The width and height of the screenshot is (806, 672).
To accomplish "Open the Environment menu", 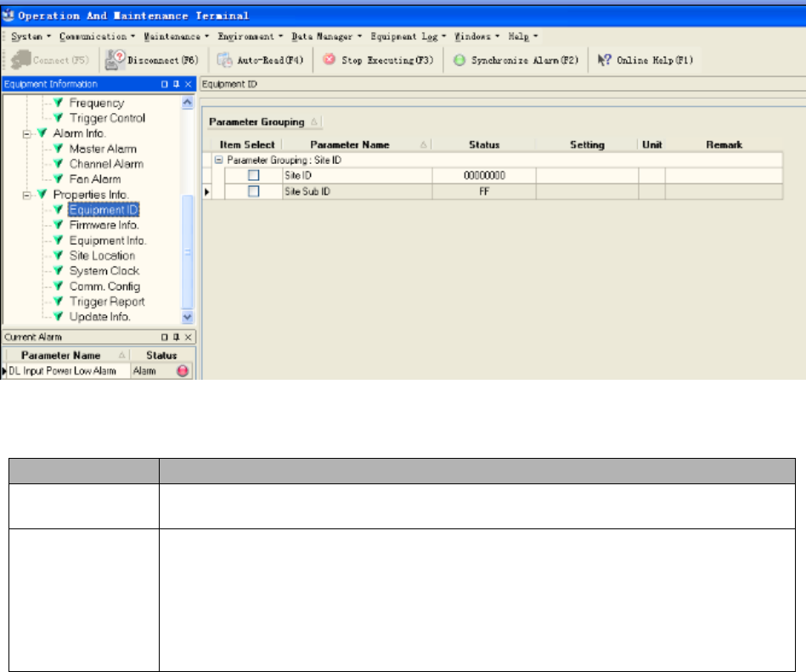I will coord(250,36).
